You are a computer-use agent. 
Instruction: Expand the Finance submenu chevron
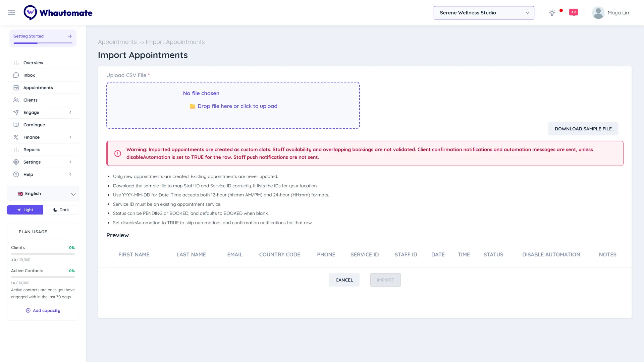coord(70,137)
